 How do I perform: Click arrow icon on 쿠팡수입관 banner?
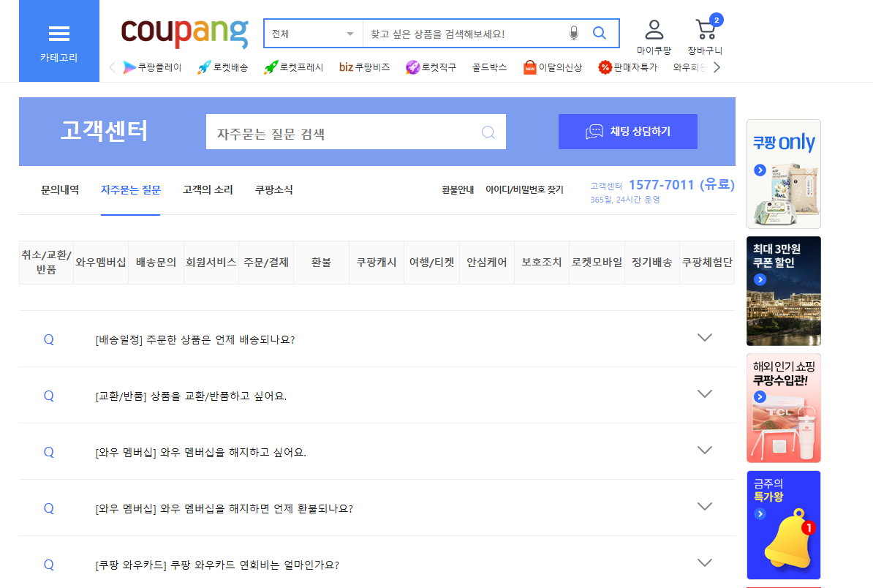(x=760, y=396)
